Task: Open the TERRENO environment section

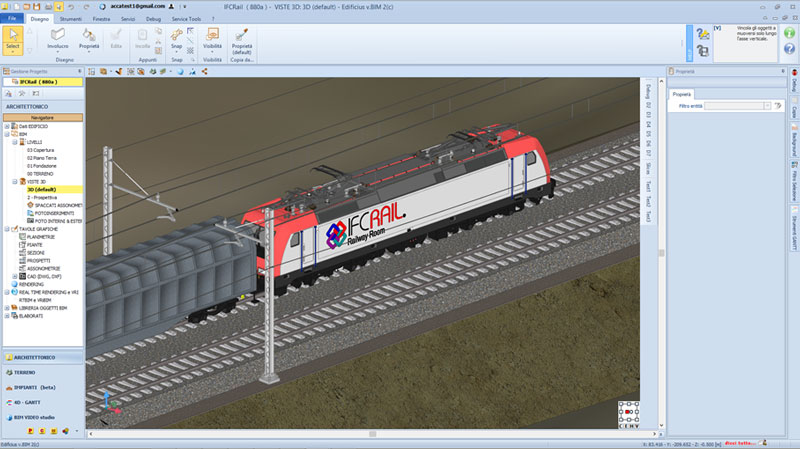Action: click(43, 372)
